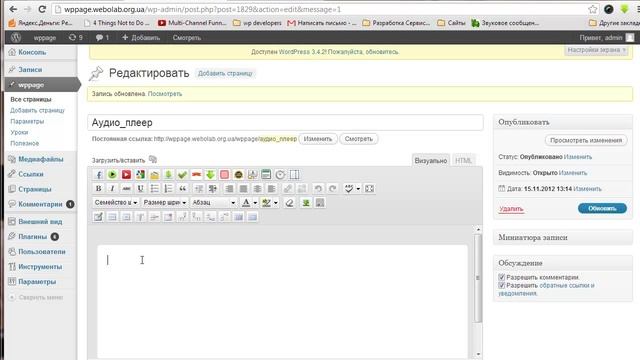The width and height of the screenshot is (640, 360).
Task: Click the green checkmark toolbar icon
Action: coord(182,175)
